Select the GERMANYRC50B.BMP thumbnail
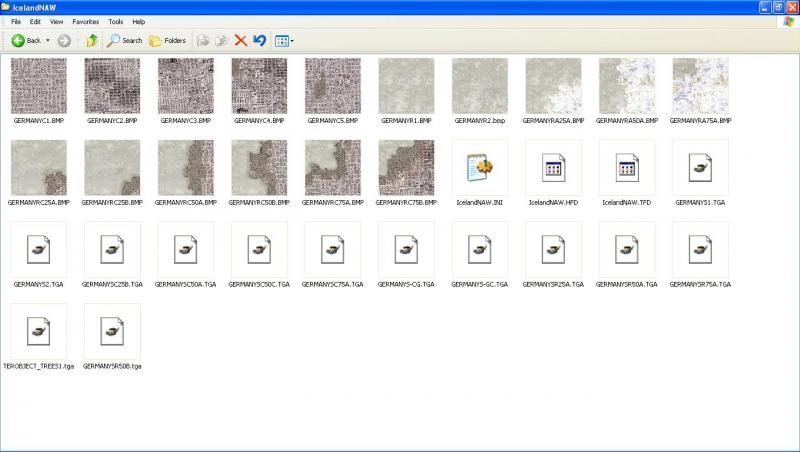 click(259, 168)
